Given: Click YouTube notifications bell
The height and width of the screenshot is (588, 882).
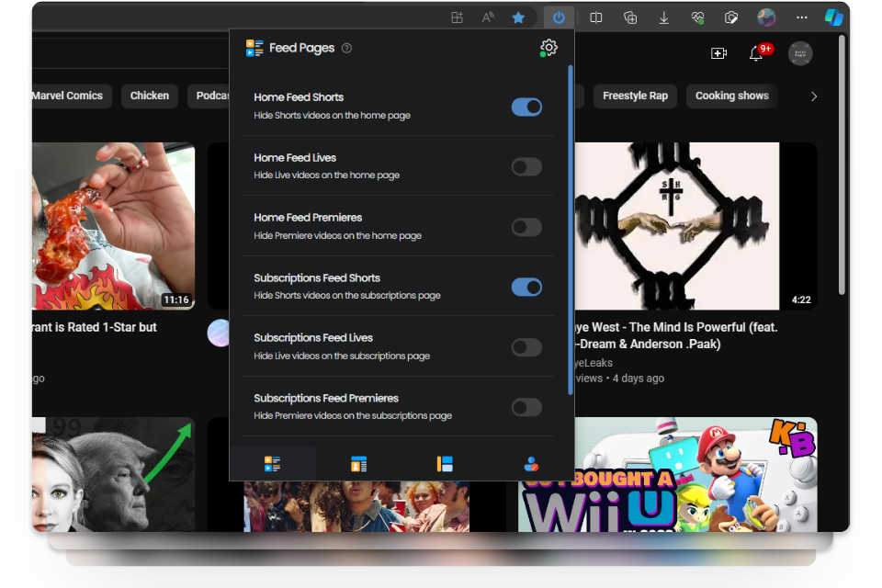Looking at the screenshot, I should 756,53.
